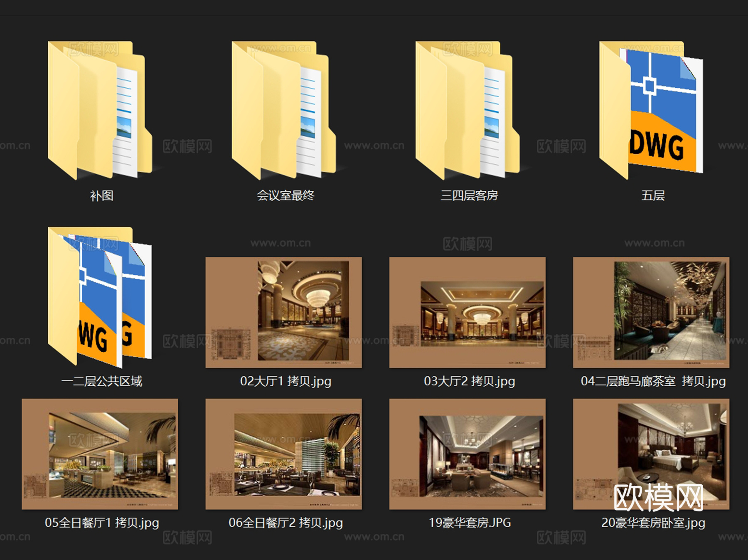Click the file name 02大厅1 拷贝.jpg
This screenshot has height=560, width=748.
(285, 381)
